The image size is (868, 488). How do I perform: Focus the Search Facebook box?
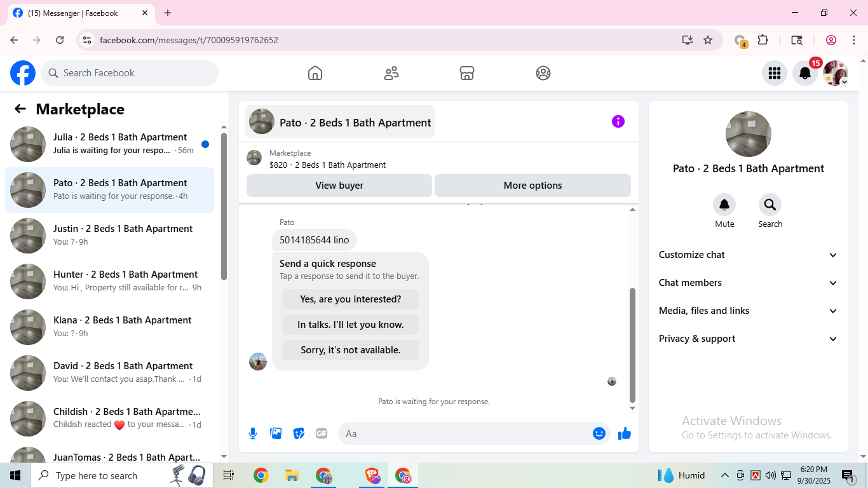click(x=130, y=73)
